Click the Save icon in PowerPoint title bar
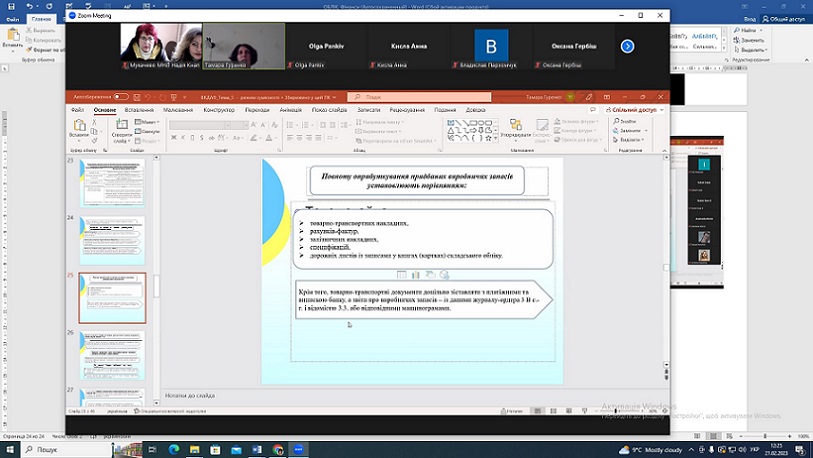This screenshot has height=458, width=813. pos(136,97)
